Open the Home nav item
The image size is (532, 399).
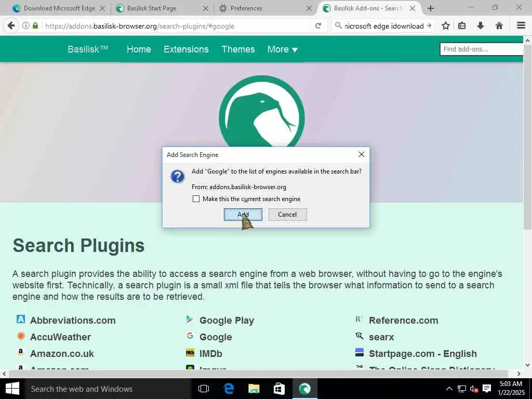point(139,49)
